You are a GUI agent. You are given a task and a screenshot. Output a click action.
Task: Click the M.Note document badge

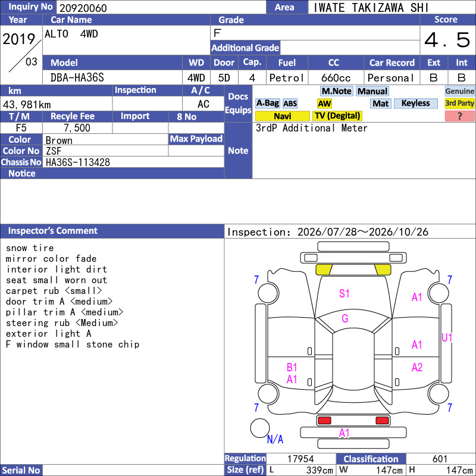point(336,91)
